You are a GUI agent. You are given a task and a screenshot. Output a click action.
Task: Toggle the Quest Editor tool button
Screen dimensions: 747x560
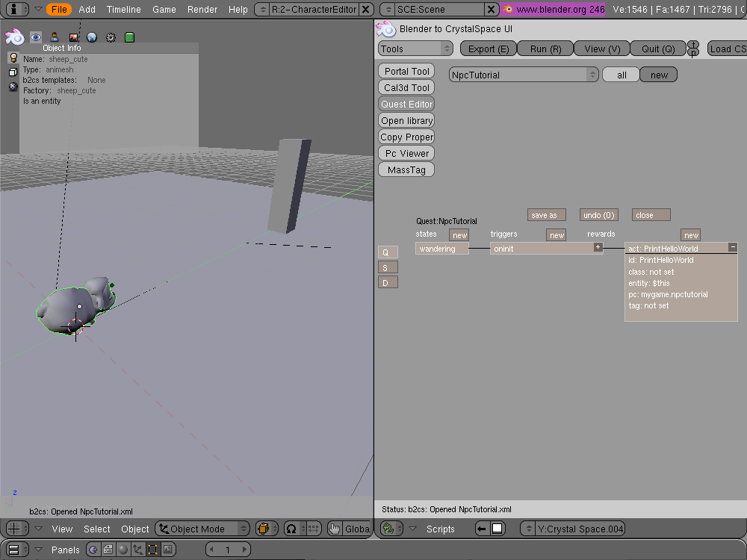tap(406, 104)
